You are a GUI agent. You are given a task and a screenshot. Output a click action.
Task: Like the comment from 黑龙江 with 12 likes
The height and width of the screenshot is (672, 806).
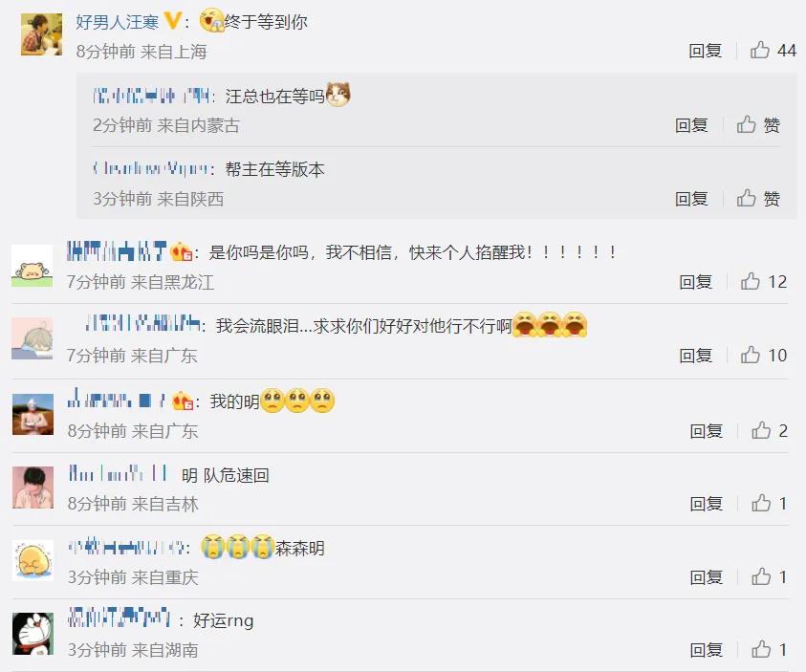[x=764, y=282]
